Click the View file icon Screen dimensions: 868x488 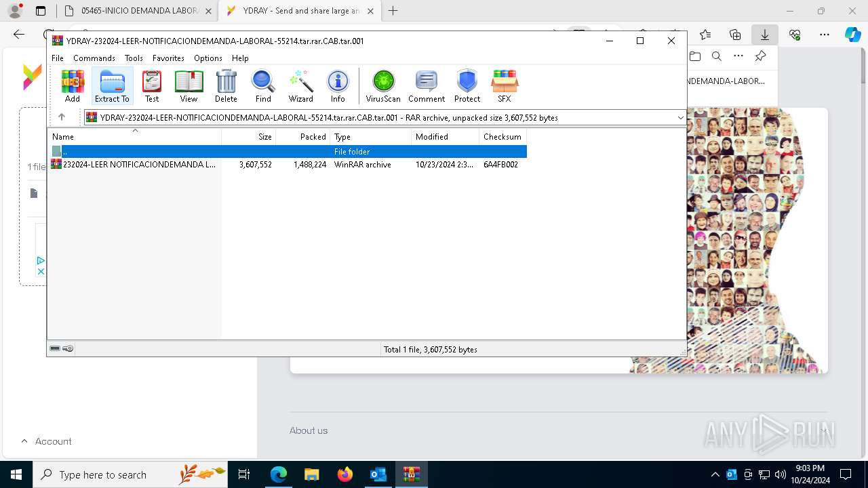[x=189, y=86]
